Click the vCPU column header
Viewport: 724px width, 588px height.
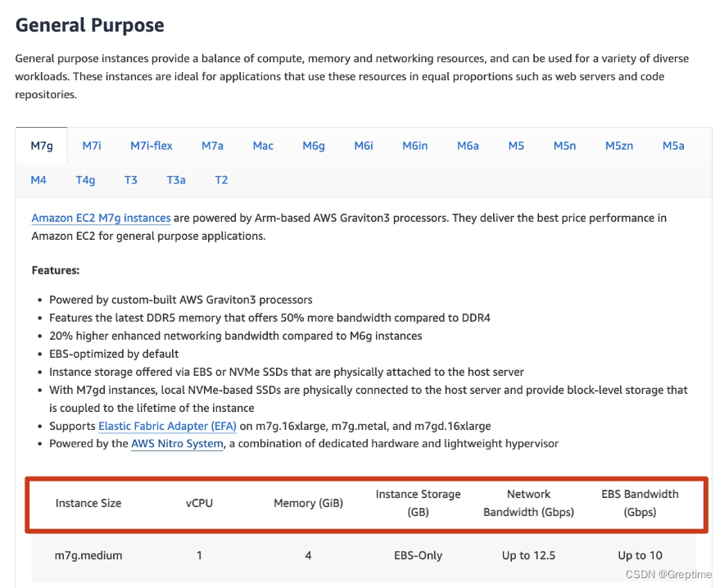(x=200, y=503)
